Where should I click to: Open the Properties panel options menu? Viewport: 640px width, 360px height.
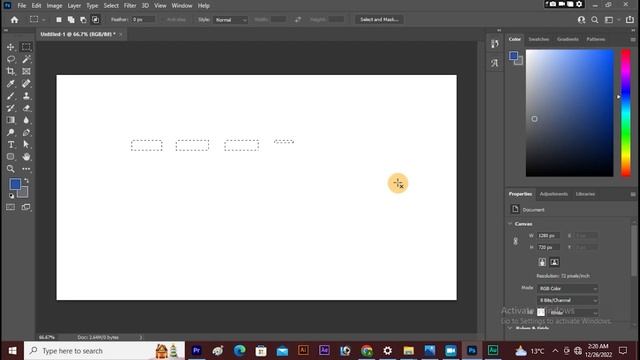coord(633,194)
